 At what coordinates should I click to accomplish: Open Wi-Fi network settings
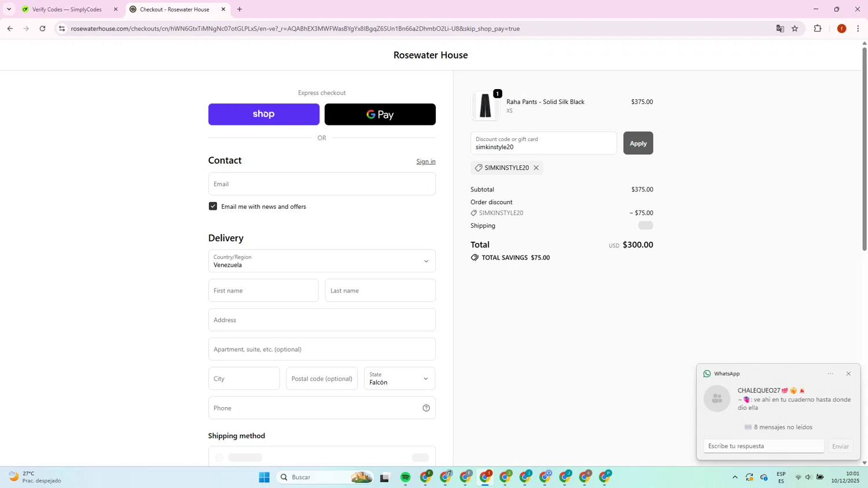tap(799, 477)
